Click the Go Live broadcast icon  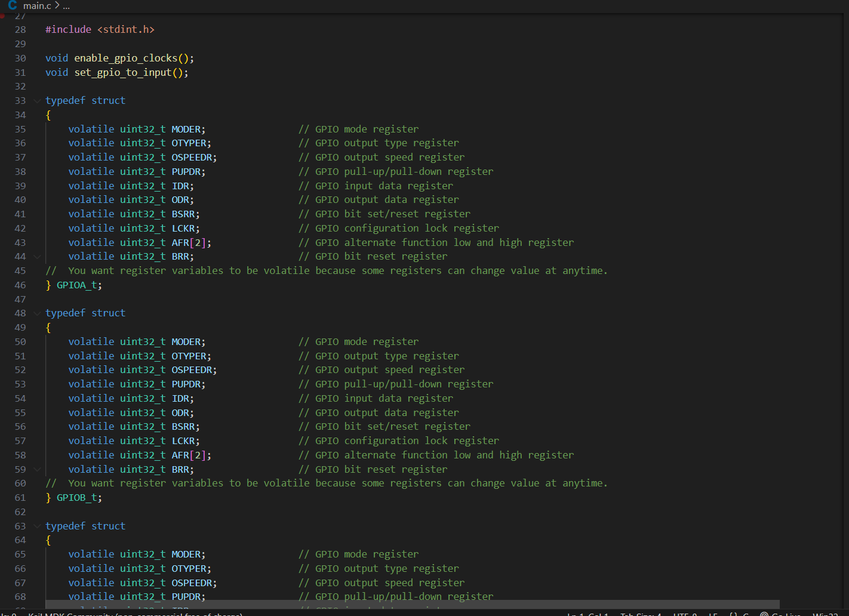764,614
